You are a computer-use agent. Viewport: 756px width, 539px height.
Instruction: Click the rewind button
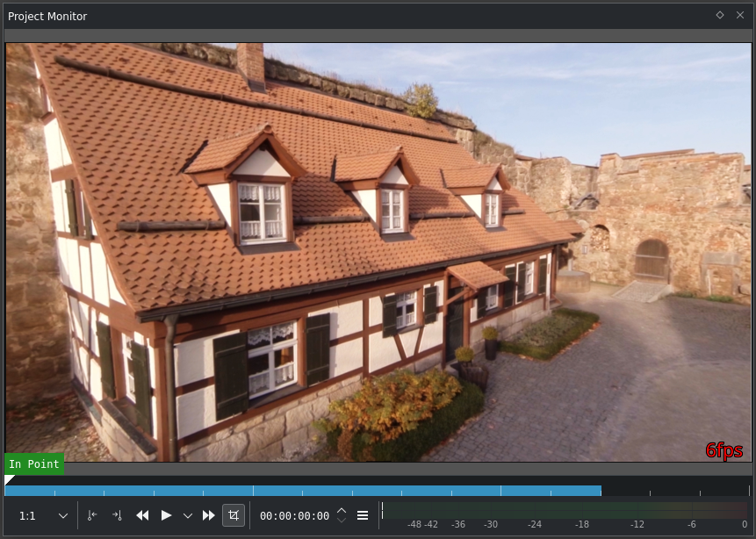(142, 516)
